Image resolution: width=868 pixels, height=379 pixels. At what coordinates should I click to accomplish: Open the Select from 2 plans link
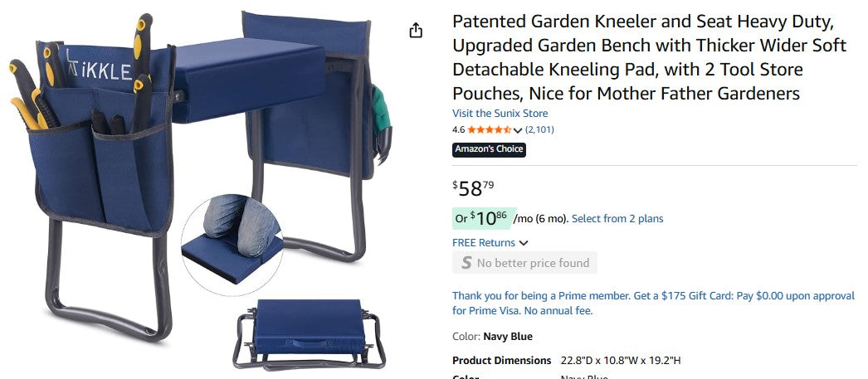pyautogui.click(x=617, y=219)
